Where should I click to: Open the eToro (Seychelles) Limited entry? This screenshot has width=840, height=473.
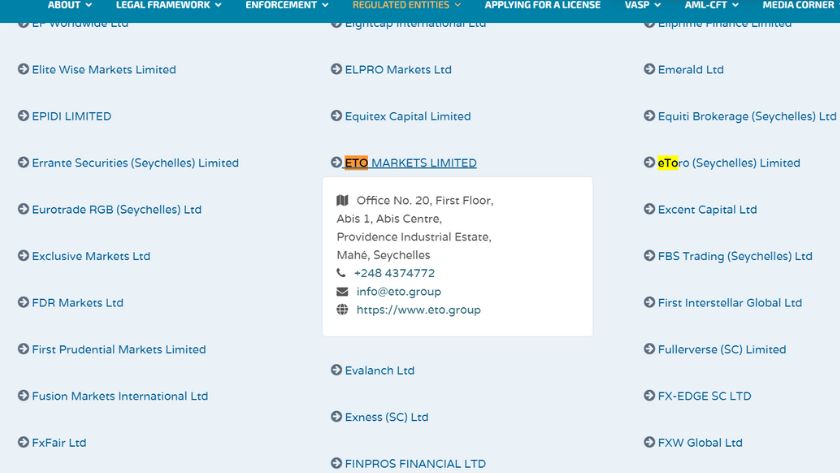click(728, 163)
